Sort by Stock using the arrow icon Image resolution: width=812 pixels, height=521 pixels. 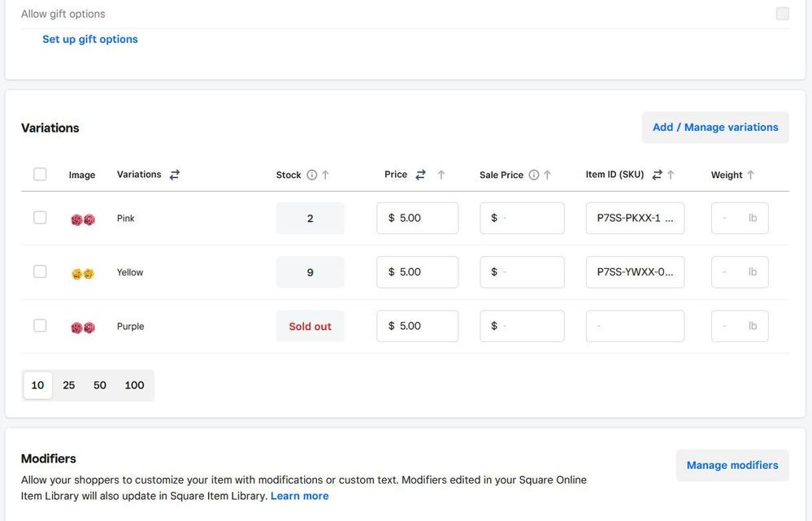tap(325, 175)
